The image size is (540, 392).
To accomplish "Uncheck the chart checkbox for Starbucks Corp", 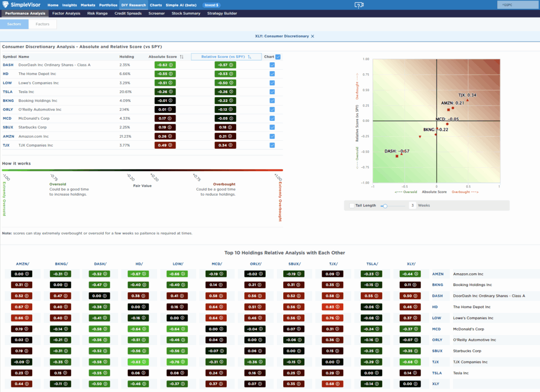I will tap(272, 127).
